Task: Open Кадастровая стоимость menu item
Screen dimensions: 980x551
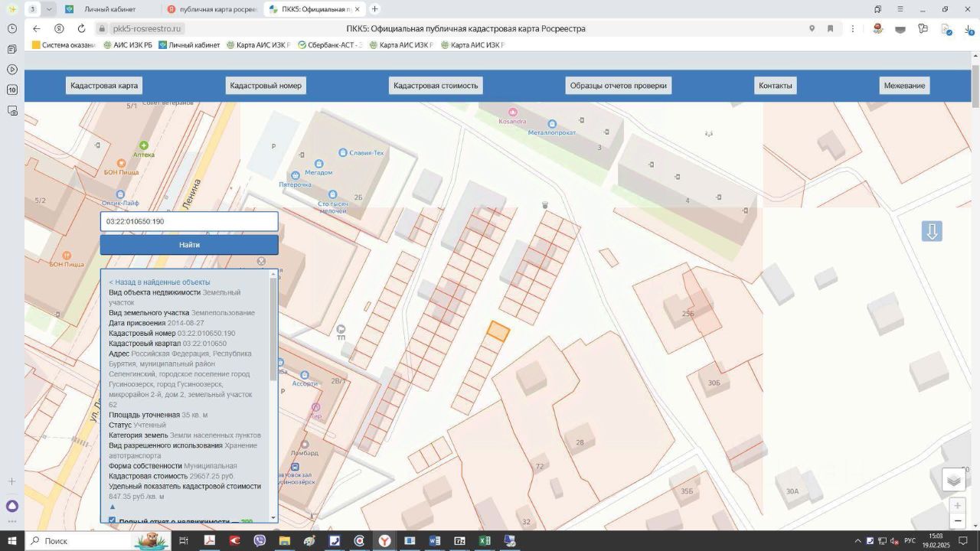Action: click(x=436, y=86)
